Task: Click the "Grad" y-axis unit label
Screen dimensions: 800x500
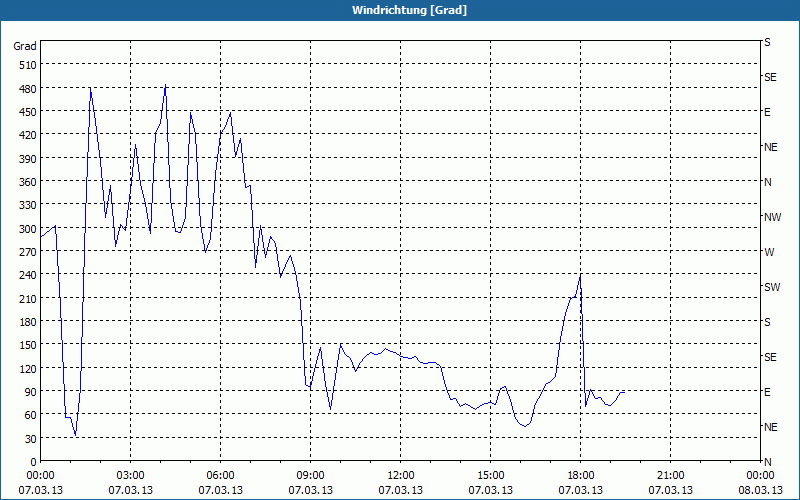Action: coord(25,46)
